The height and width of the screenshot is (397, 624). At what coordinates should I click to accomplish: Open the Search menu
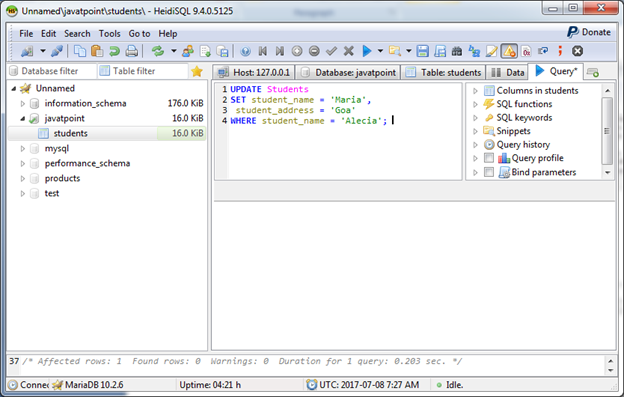coord(77,34)
